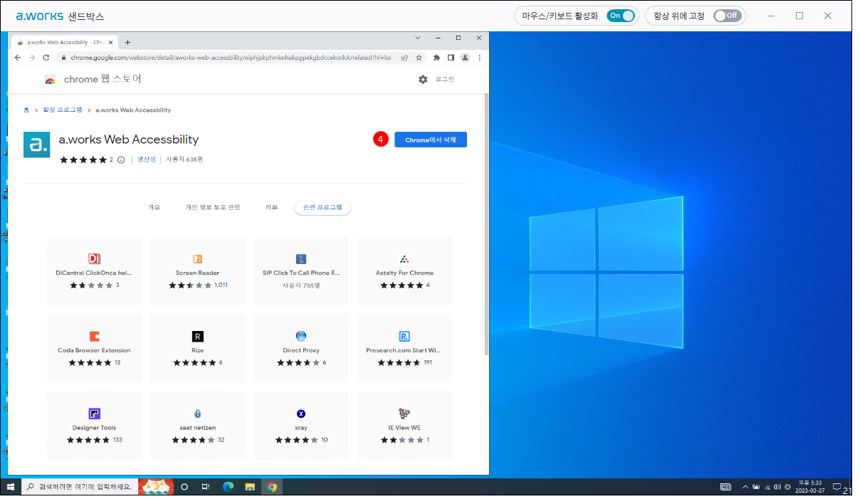Open the SIP Click To Call card
860x504 pixels.
pos(301,272)
